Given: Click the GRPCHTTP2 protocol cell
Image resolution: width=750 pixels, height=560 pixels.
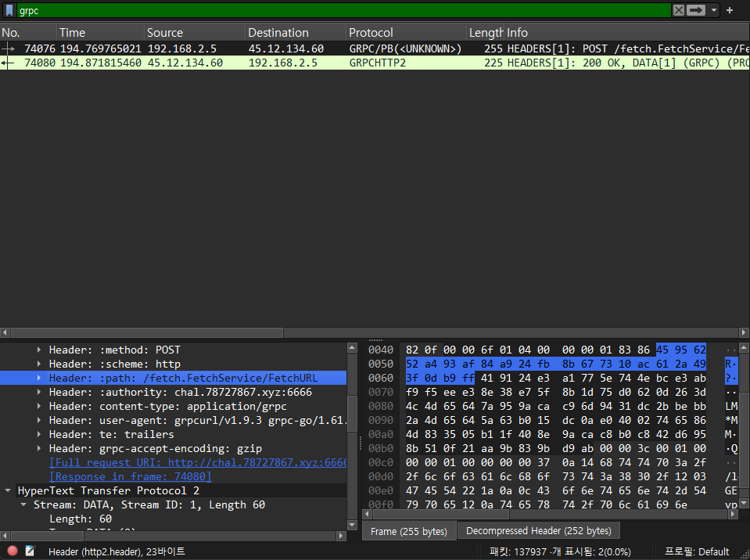Looking at the screenshot, I should [378, 63].
